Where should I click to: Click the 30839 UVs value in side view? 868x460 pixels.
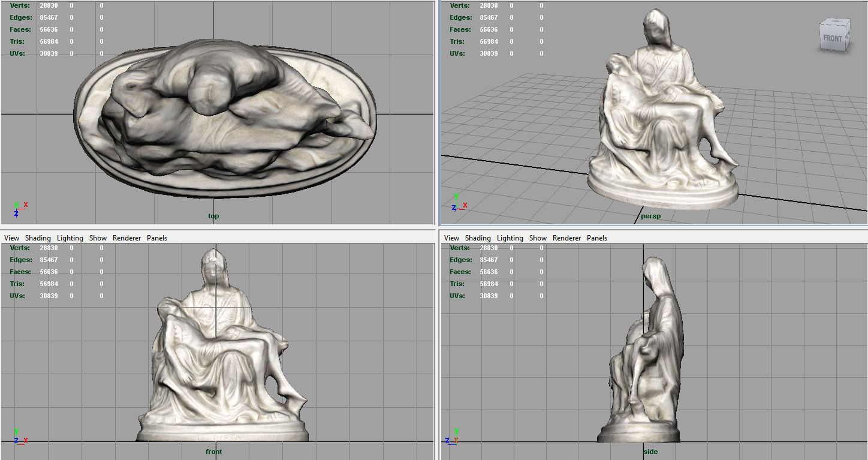coord(489,296)
